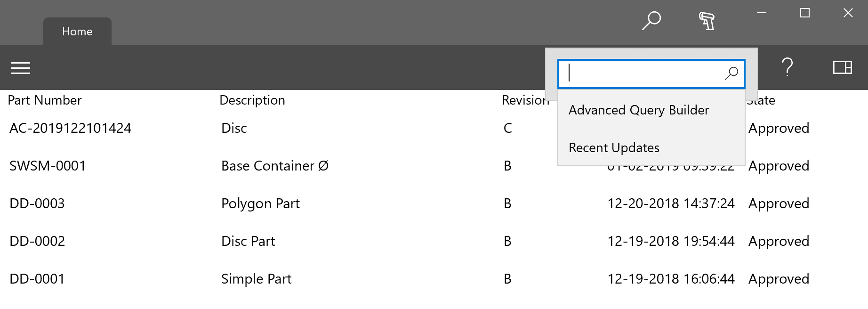Image resolution: width=868 pixels, height=309 pixels.
Task: Close the application window
Action: [848, 13]
